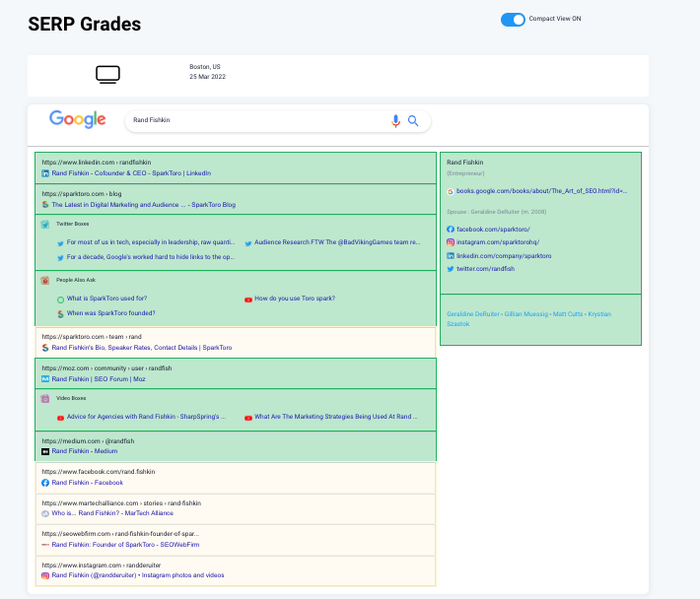
Task: Toggle the Compact View switch
Action: tap(513, 19)
